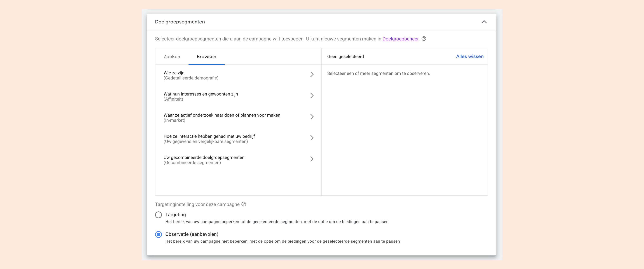Open the Waar ze actief onderzoek naar doen label
The height and width of the screenshot is (269, 644).
click(222, 115)
